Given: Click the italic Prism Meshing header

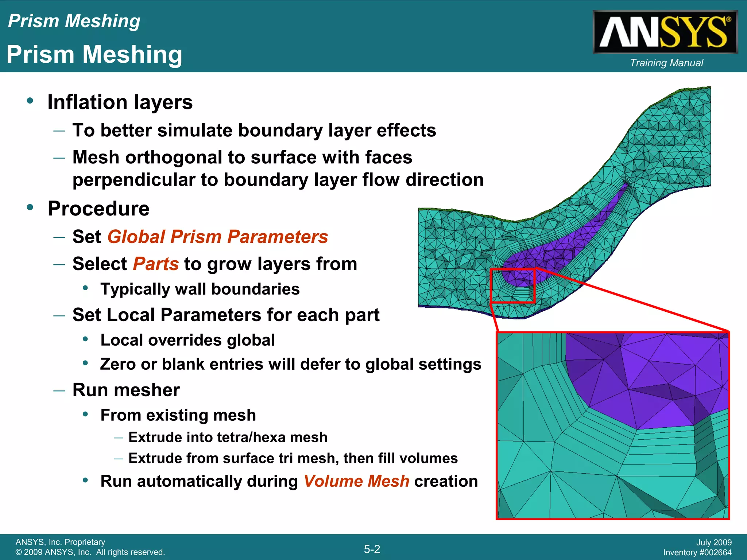Looking at the screenshot, I should pos(74,21).
